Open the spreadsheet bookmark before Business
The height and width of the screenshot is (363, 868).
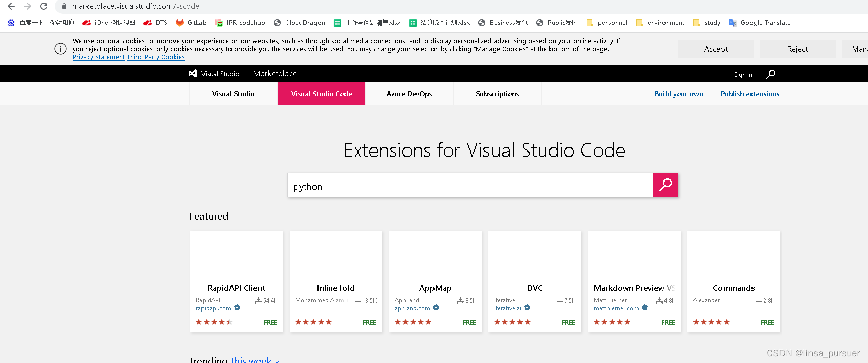point(440,23)
